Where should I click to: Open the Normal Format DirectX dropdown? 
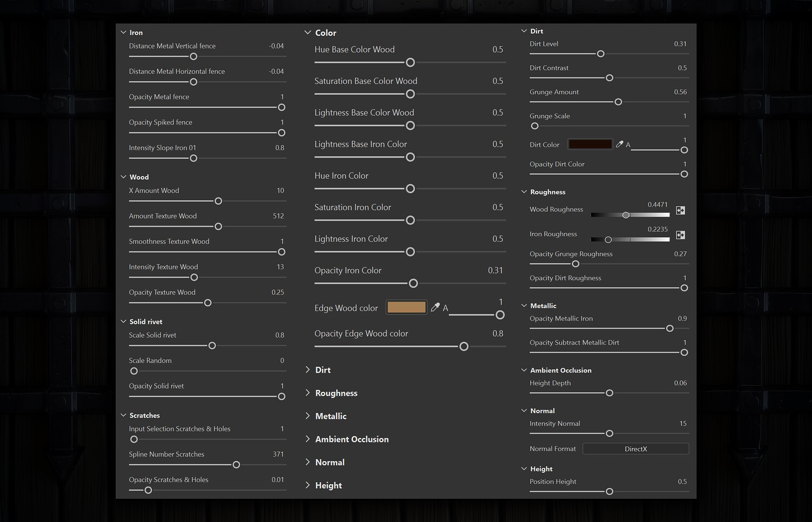[x=636, y=449]
